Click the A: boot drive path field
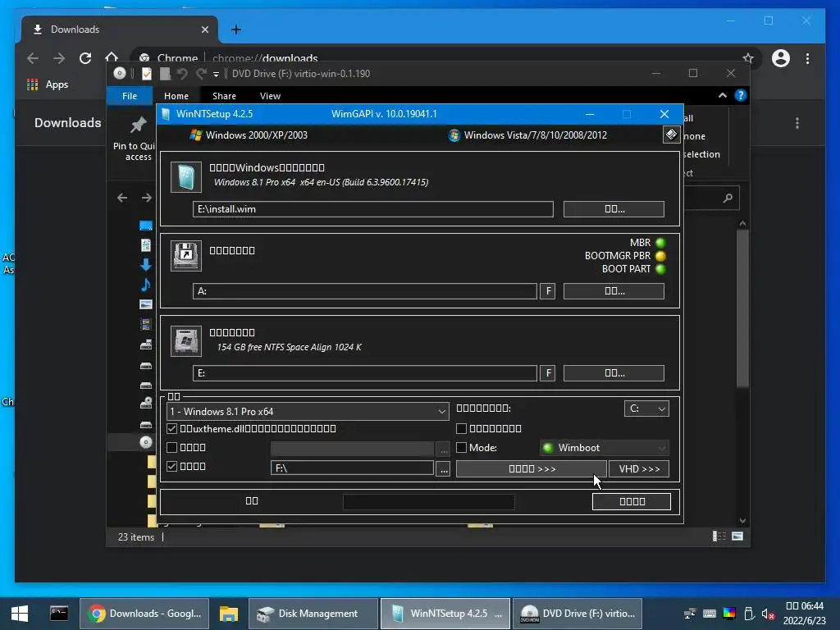 (365, 291)
